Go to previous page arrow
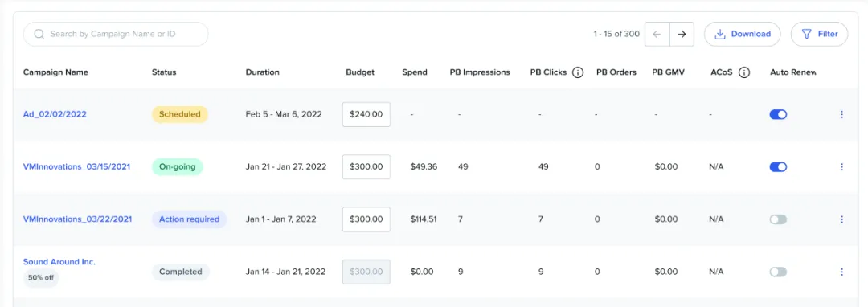This screenshot has height=307, width=868. tap(657, 35)
